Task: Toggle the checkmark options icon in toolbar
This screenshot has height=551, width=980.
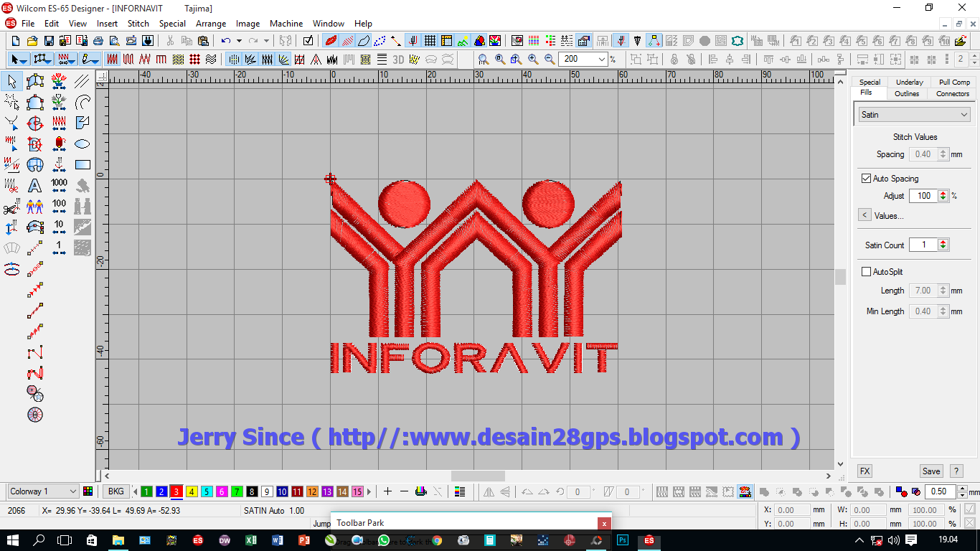Action: (308, 41)
